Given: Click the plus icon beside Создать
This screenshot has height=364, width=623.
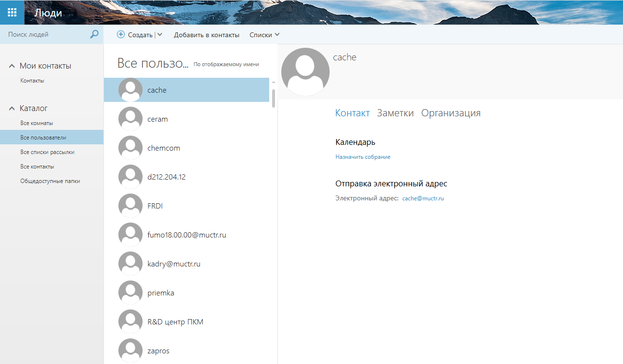Looking at the screenshot, I should pos(121,35).
